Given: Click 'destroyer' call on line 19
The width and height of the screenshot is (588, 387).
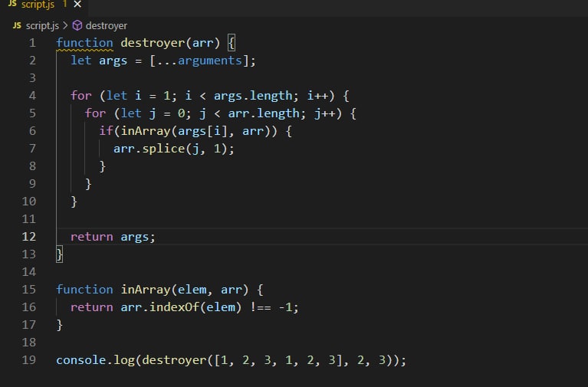Looking at the screenshot, I should [x=174, y=360].
